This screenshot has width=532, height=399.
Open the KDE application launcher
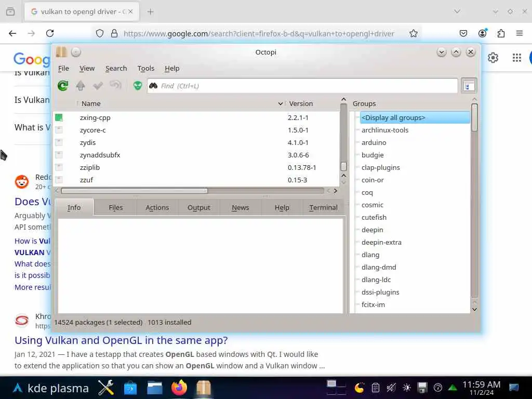18,388
